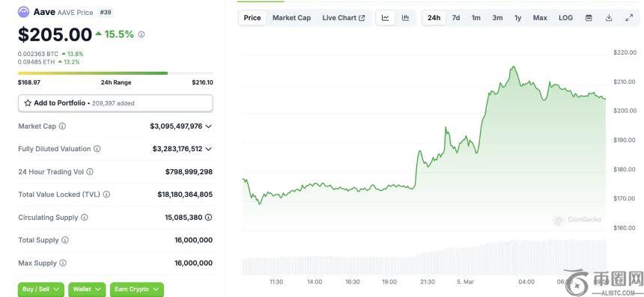The width and height of the screenshot is (644, 297).
Task: Click the 5. Mar x-axis label
Action: click(465, 282)
